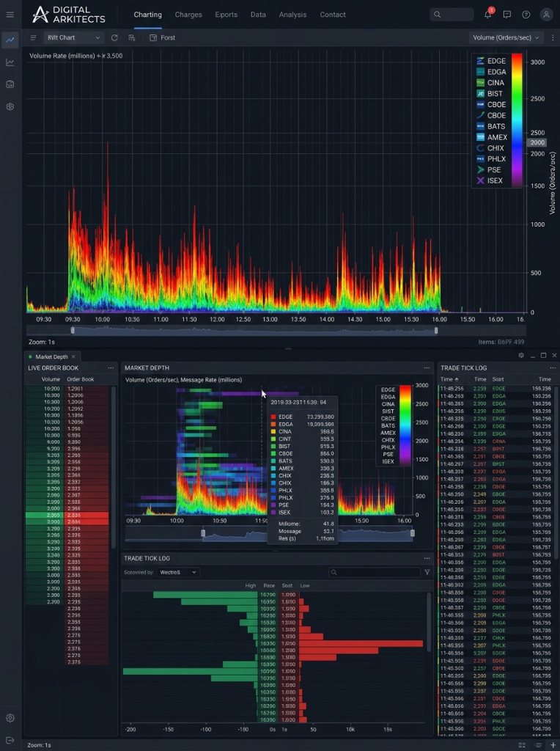The height and width of the screenshot is (751, 560).
Task: Click the Digital Arkitects logo
Action: pos(68,15)
